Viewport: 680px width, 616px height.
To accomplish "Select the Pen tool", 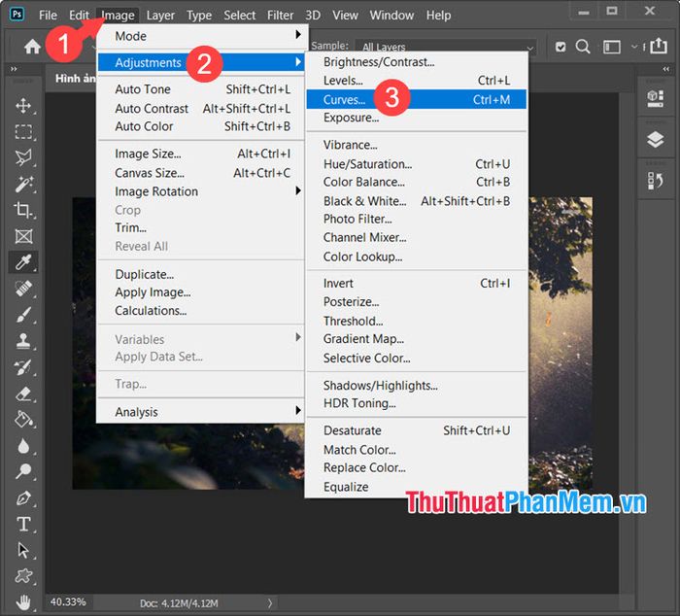I will click(23, 498).
